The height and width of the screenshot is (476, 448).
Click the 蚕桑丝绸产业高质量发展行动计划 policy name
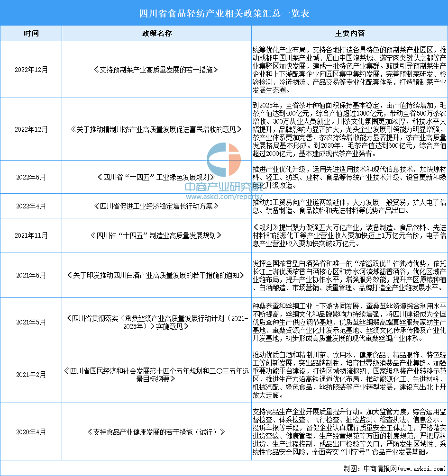point(156,322)
